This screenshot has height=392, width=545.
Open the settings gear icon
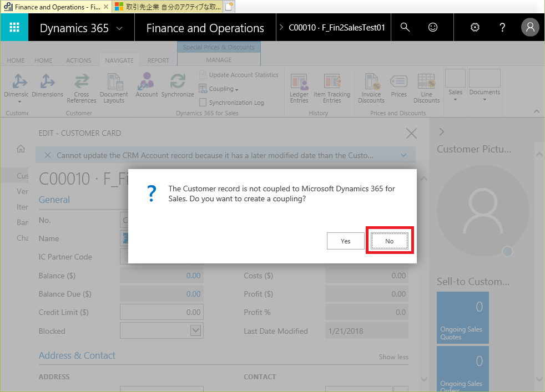point(475,27)
